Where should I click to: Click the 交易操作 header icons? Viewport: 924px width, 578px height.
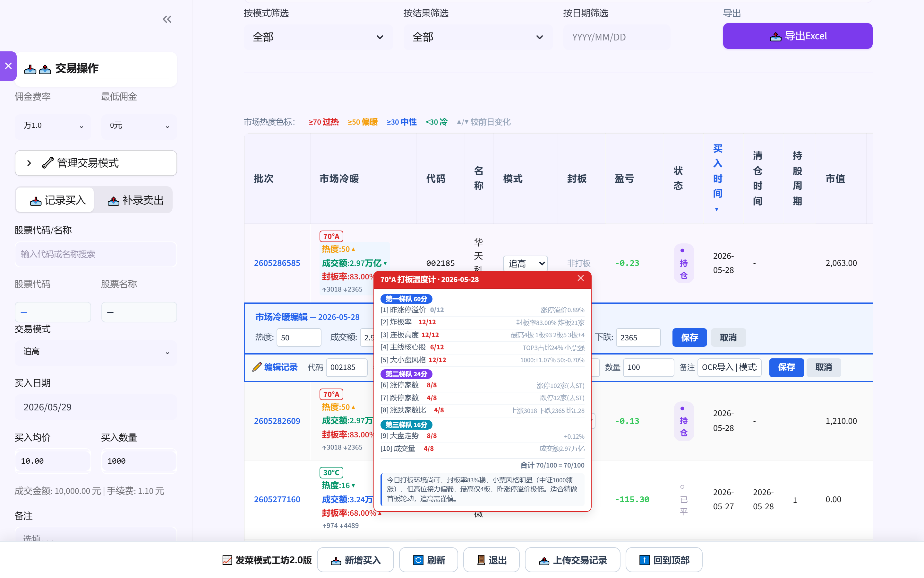pos(38,69)
